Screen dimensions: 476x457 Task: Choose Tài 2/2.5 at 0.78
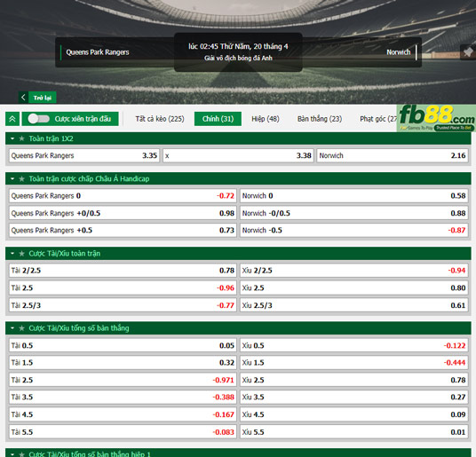(x=123, y=271)
